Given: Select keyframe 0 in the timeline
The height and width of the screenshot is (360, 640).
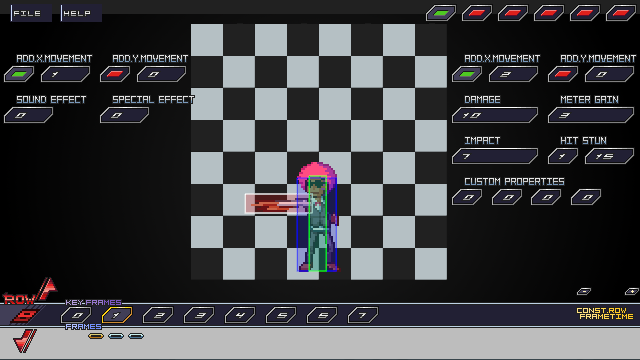Looking at the screenshot, I should point(76,315).
